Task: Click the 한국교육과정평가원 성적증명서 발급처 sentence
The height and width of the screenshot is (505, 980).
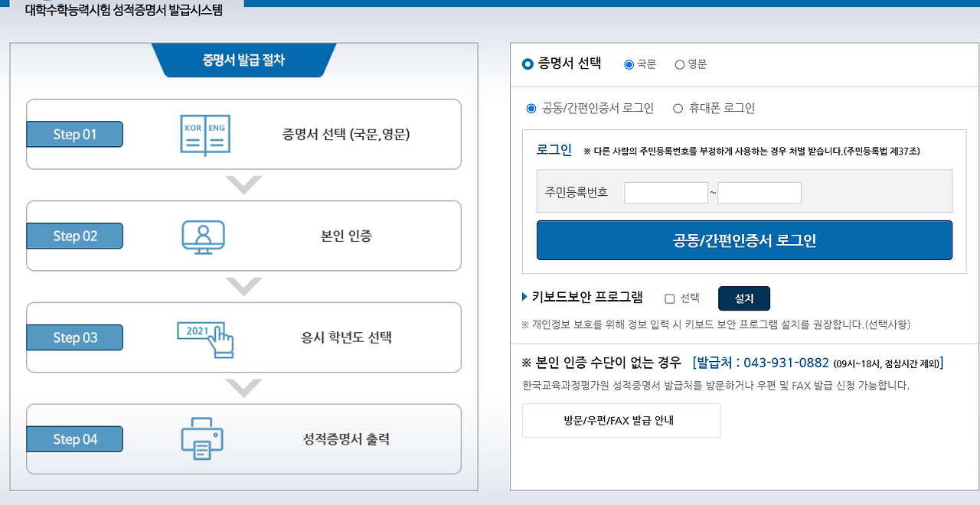Action: pyautogui.click(x=715, y=386)
